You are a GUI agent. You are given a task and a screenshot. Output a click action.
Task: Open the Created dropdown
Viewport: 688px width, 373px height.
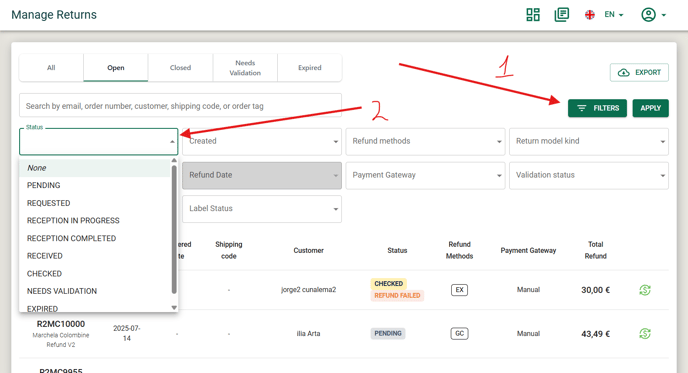262,141
